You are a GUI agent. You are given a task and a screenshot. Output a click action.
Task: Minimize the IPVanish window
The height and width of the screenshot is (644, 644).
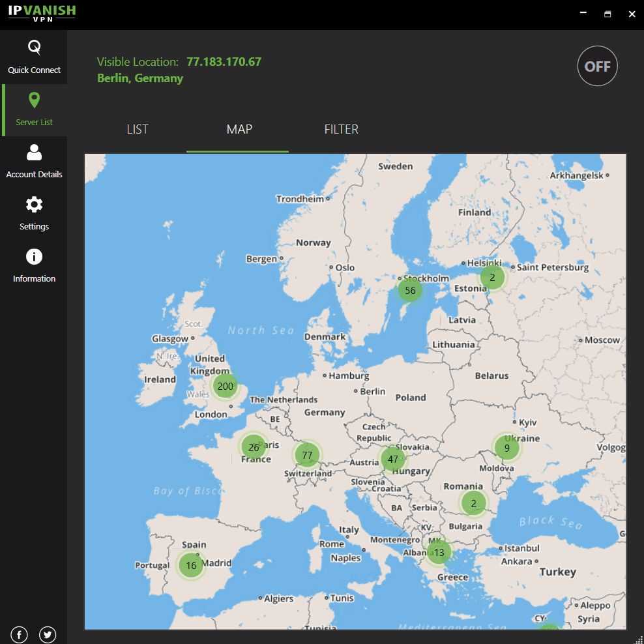tap(583, 13)
